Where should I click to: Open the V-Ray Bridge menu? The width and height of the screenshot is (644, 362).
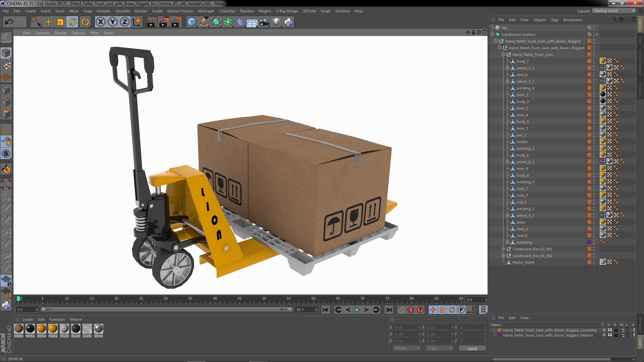pos(287,11)
